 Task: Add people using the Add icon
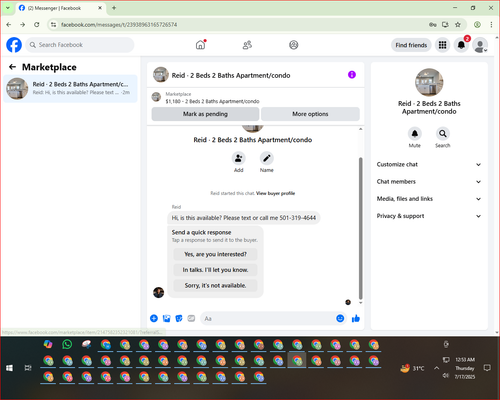point(239,158)
